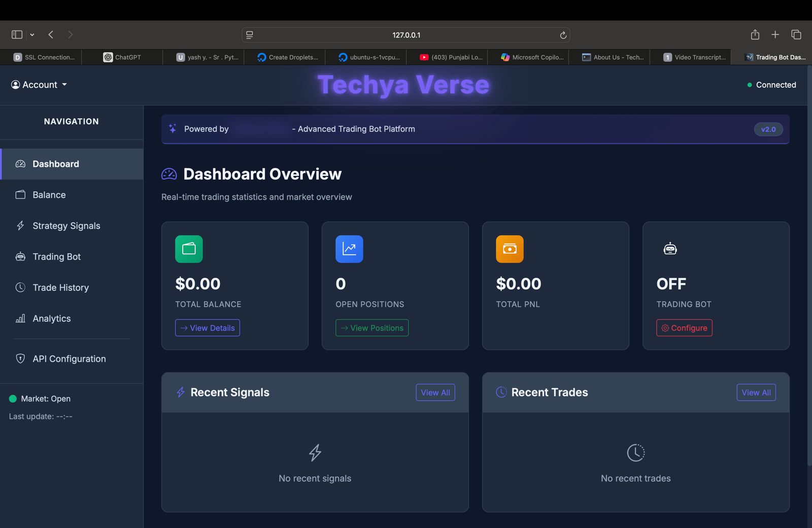This screenshot has width=812, height=528.
Task: Click View All in Recent Signals
Action: (x=435, y=393)
